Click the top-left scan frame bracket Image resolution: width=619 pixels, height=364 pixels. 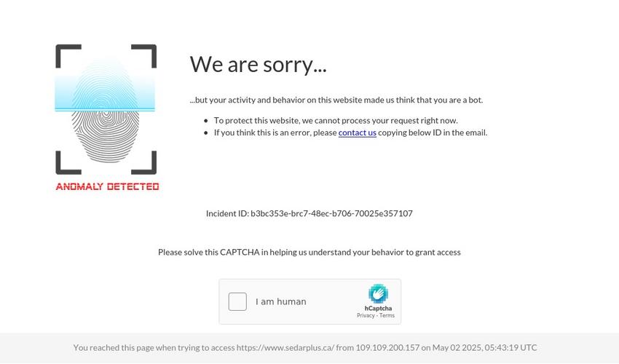click(x=68, y=55)
